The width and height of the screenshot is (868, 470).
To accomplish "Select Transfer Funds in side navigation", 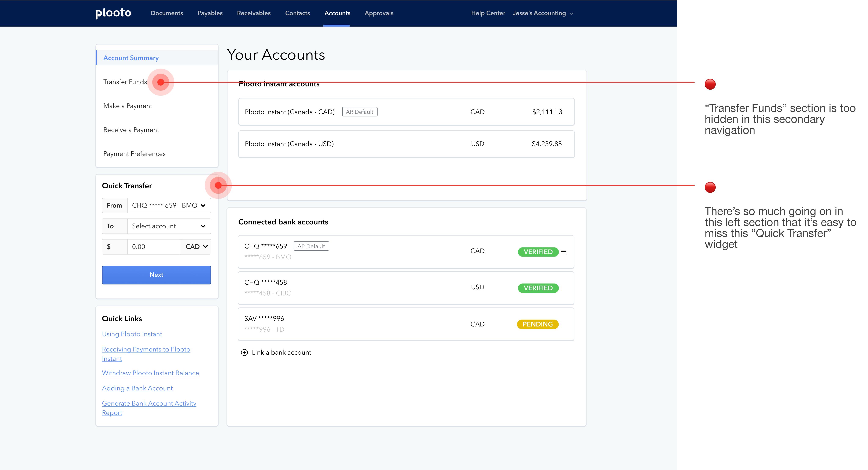I will pyautogui.click(x=125, y=82).
